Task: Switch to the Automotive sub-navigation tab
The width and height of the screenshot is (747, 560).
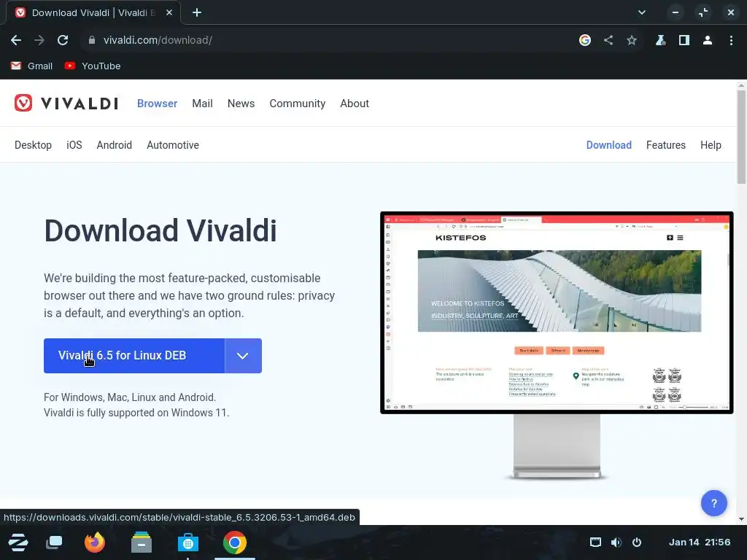Action: [173, 145]
